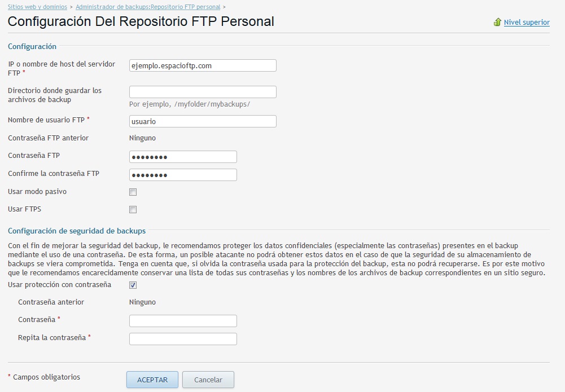Uncheck Usar protección con contraseña

[133, 285]
